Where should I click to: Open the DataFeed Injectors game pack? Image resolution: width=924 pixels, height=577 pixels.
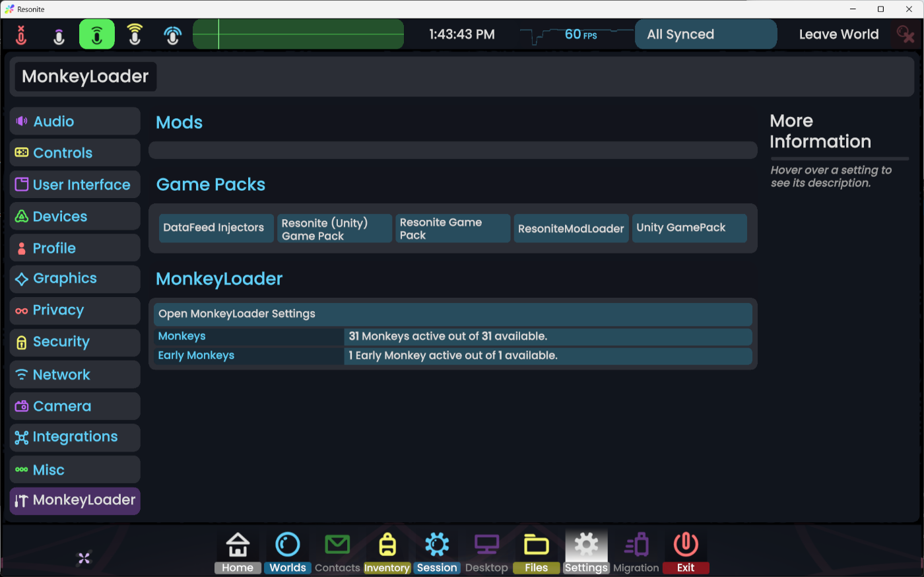(216, 228)
